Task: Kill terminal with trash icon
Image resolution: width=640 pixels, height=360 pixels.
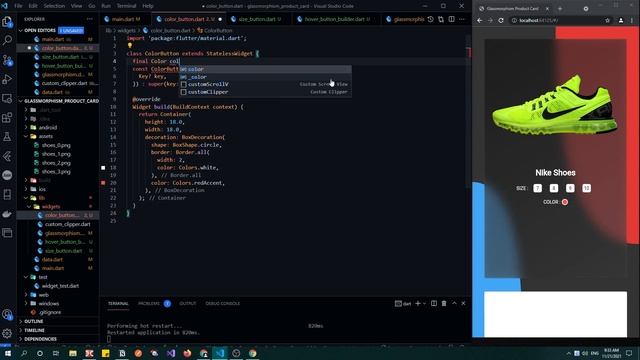Action: coord(444,303)
